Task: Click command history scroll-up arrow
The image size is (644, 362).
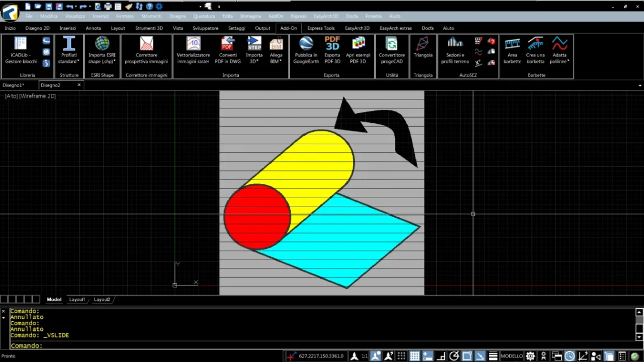Action: (639, 312)
